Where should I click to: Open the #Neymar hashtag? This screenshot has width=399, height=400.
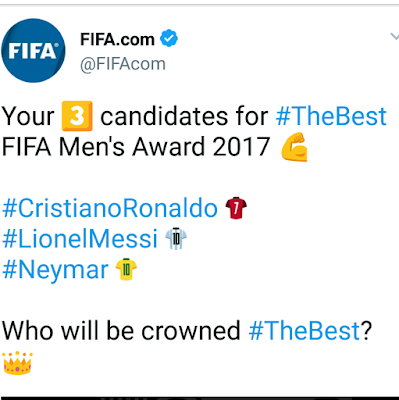55,270
